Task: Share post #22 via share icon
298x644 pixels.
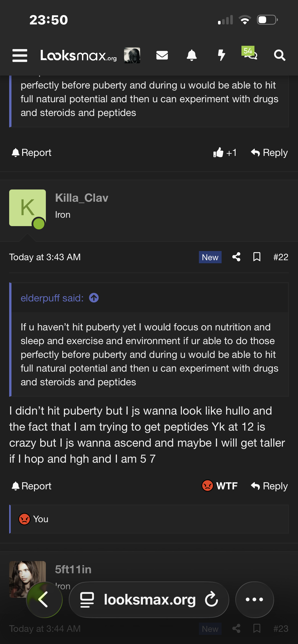Action: coord(236,257)
